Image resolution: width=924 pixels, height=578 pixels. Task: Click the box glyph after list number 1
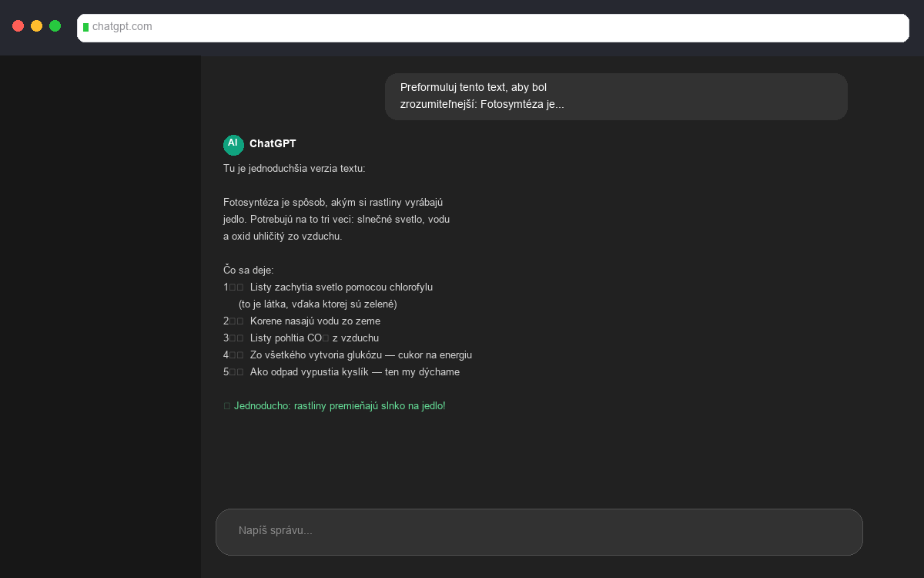(234, 287)
